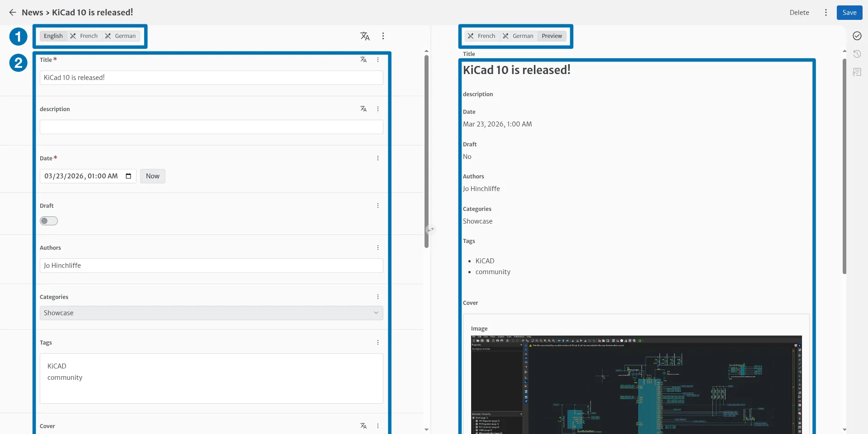This screenshot has height=434, width=868.
Task: Select the English tab in the left pane
Action: pos(53,36)
